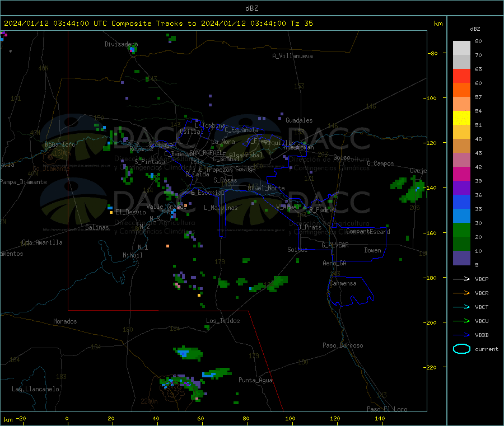Click the dBZ title at top
Viewport: 504px width, 426px height.
point(251,8)
